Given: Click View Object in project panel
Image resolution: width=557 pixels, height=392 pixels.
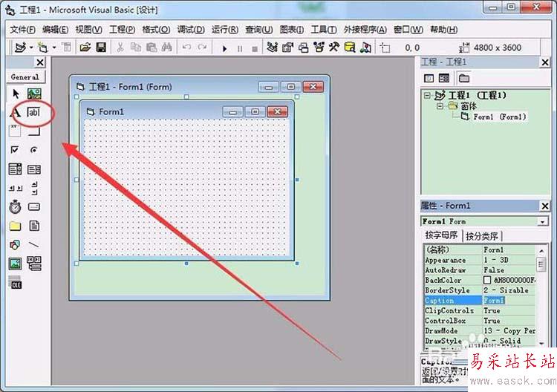Looking at the screenshot, I should coord(444,78).
